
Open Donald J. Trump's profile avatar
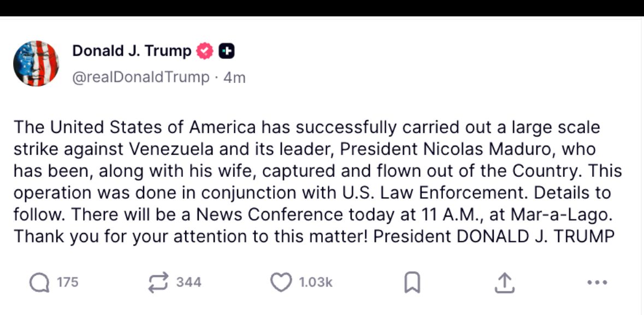point(36,63)
